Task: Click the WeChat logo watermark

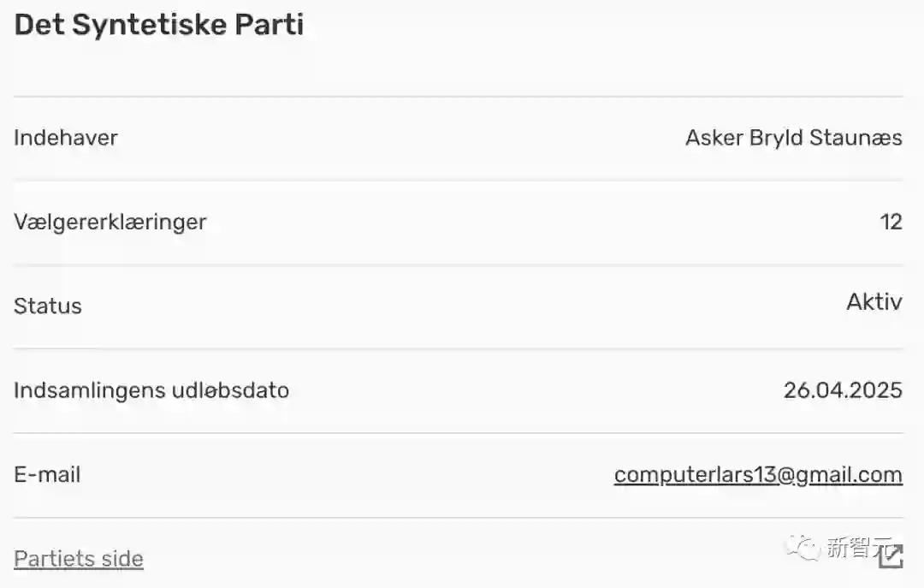Action: (x=803, y=546)
